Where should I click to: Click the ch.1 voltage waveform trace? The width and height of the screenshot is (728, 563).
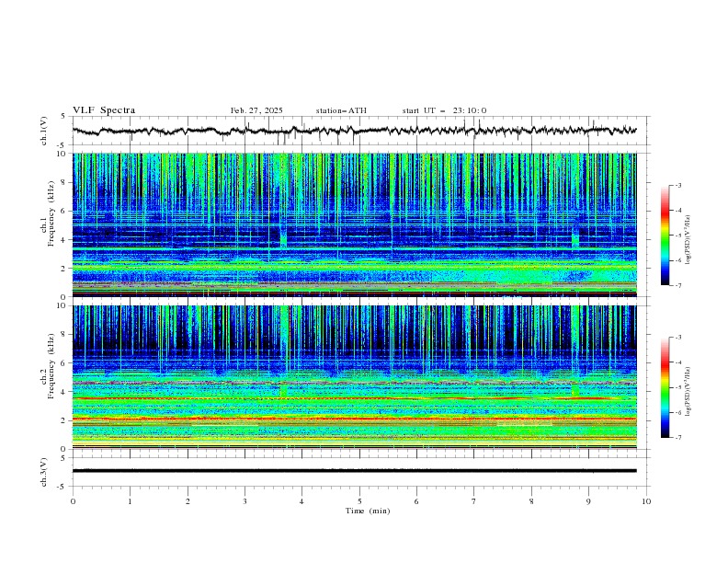coord(355,131)
